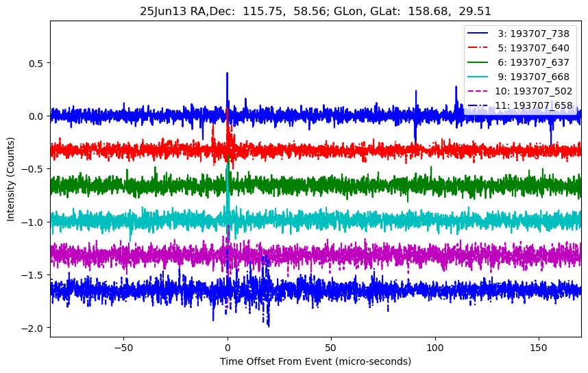Screen dimensions: 588x373
Task: Click x-axis tick label 0
Action: (x=228, y=348)
